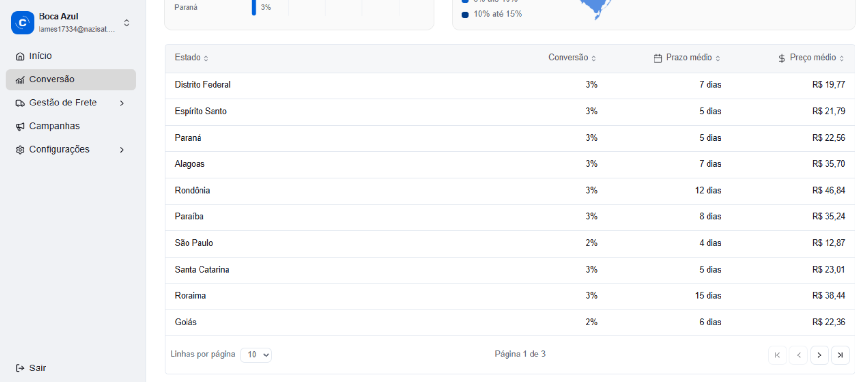
Task: Click the 10% até 15% legend swatch
Action: pyautogui.click(x=465, y=14)
